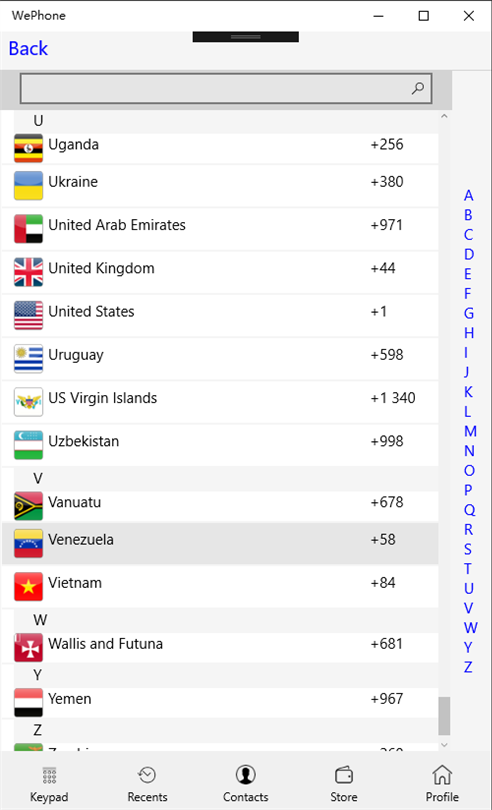492x810 pixels.
Task: Open the Keypad tab
Action: pos(49,784)
